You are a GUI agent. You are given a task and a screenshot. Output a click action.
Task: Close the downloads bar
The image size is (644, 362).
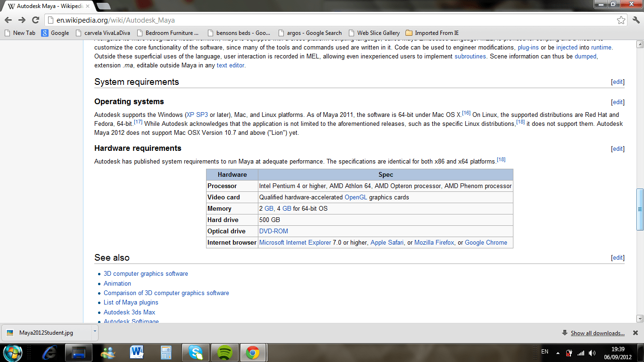636,333
